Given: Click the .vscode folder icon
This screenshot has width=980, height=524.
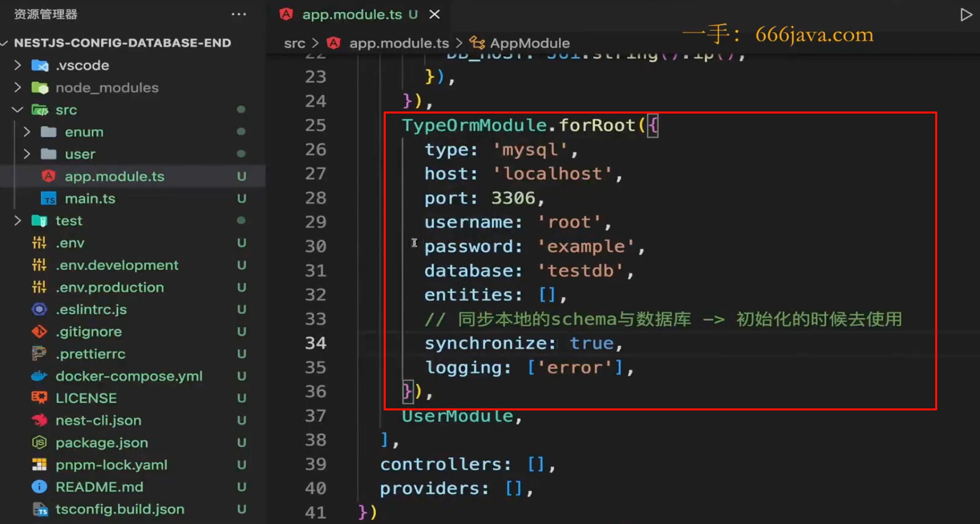Looking at the screenshot, I should pos(40,66).
